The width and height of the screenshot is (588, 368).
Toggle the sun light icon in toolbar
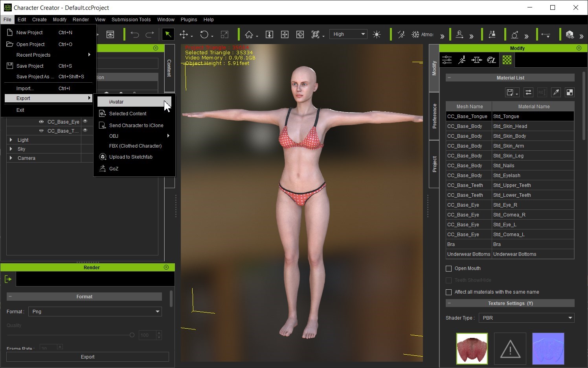377,35
